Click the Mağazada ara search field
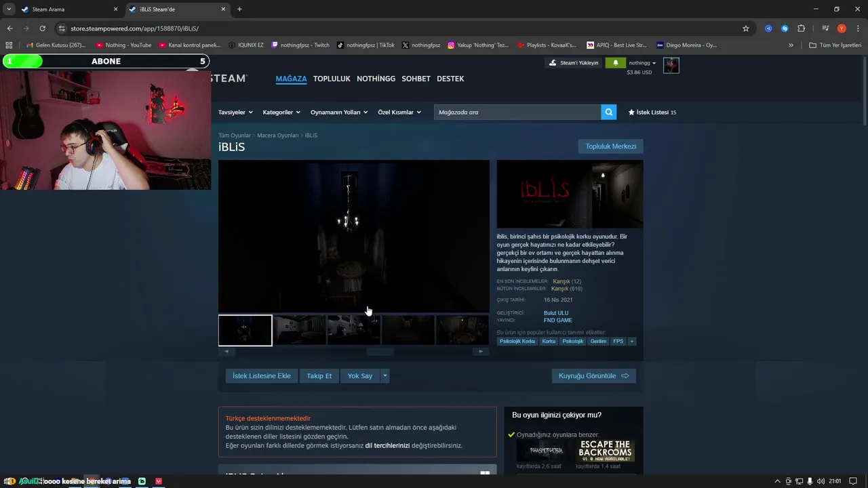Image resolution: width=868 pixels, height=488 pixels. pyautogui.click(x=517, y=113)
